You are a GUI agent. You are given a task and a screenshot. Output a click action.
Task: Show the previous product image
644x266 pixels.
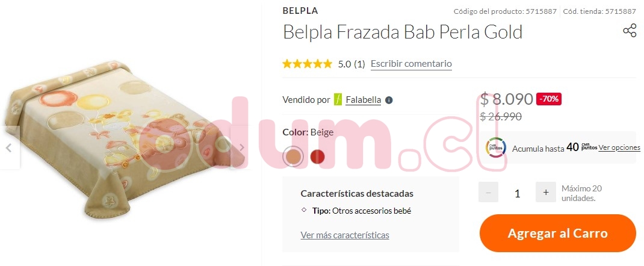click(x=8, y=148)
